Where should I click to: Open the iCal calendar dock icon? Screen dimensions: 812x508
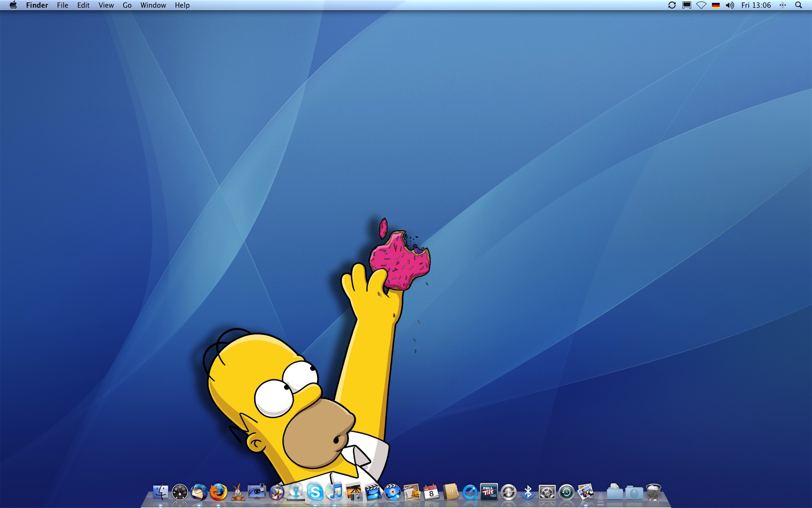tap(431, 493)
